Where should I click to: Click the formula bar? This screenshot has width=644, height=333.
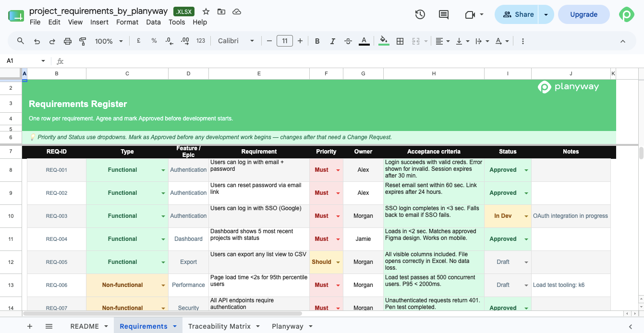click(x=353, y=61)
